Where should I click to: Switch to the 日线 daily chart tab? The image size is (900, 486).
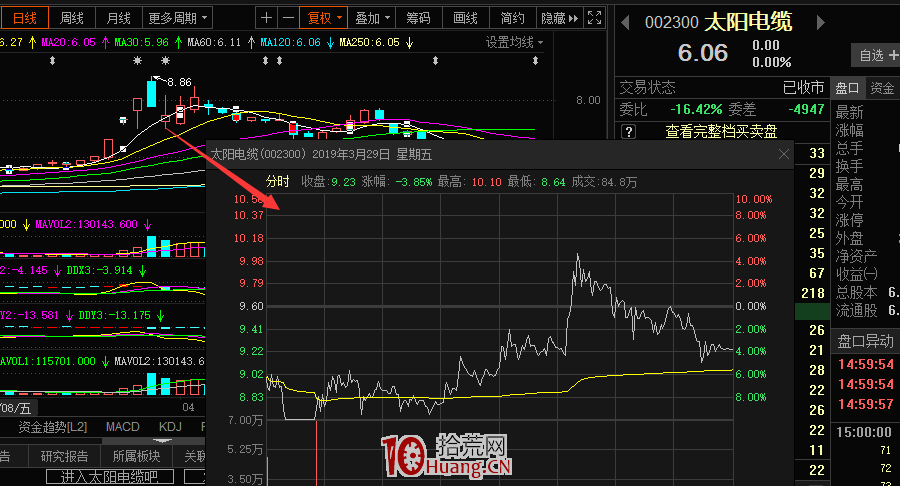tap(25, 18)
